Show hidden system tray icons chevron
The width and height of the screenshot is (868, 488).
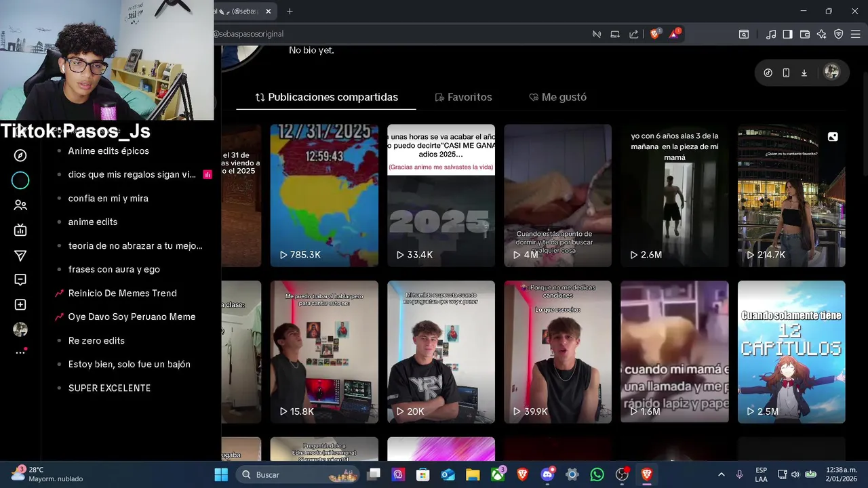(721, 474)
